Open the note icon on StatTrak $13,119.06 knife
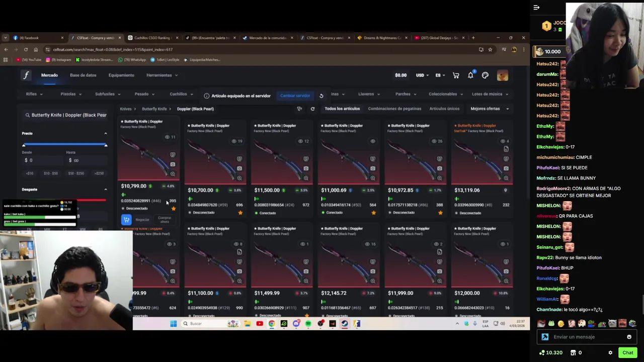 (506, 149)
